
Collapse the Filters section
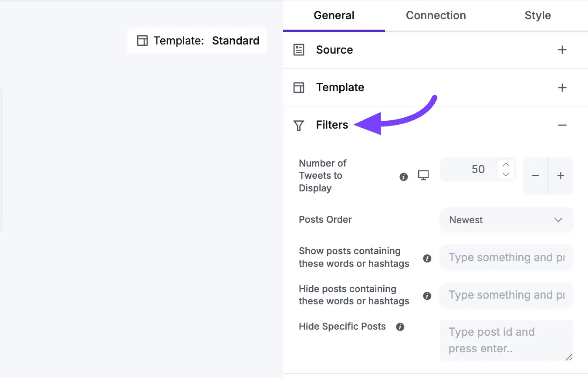(562, 125)
